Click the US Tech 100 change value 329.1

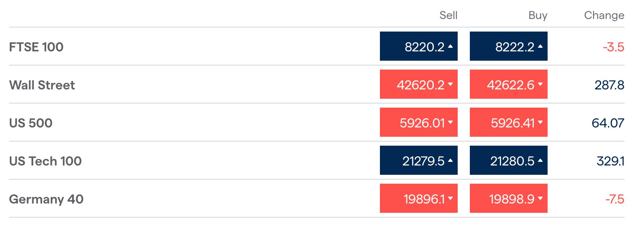click(x=610, y=161)
